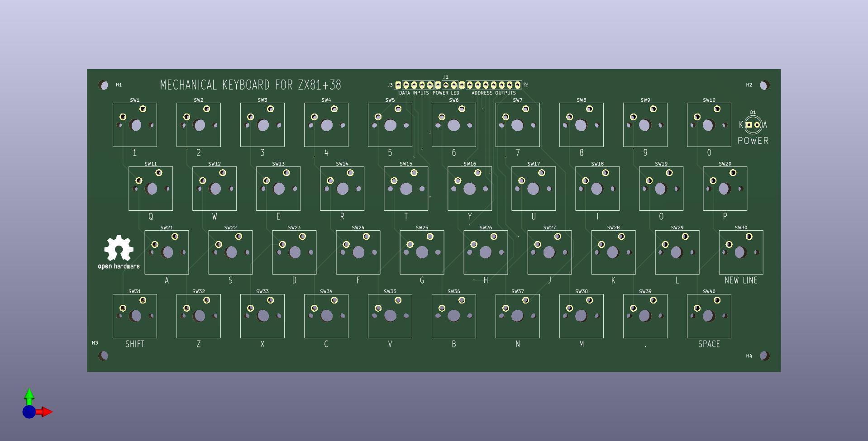Screen dimensions: 868x441
Task: Click the POWER LED footprint D1
Action: [x=753, y=125]
